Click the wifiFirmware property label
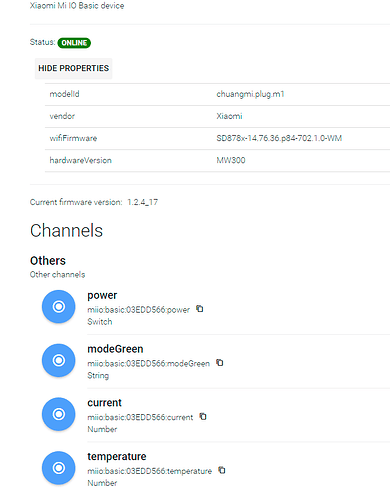390x499 pixels. [73, 138]
